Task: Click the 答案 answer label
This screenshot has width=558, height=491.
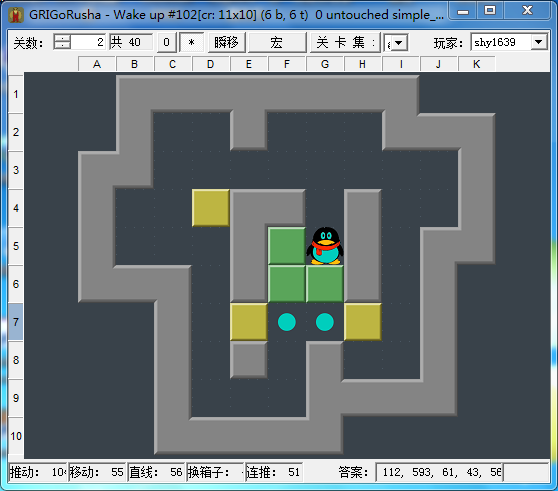Action: pyautogui.click(x=353, y=472)
